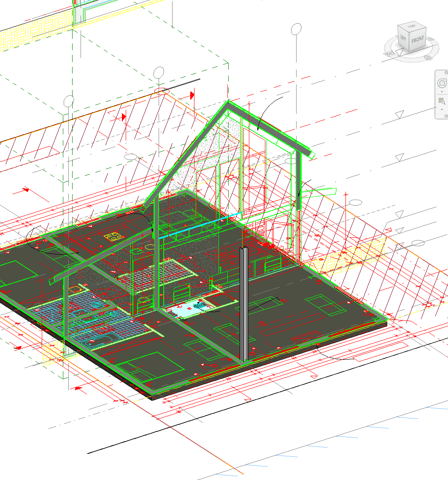Select the cyan horizontal beam in the model
The height and width of the screenshot is (480, 448).
[200, 225]
